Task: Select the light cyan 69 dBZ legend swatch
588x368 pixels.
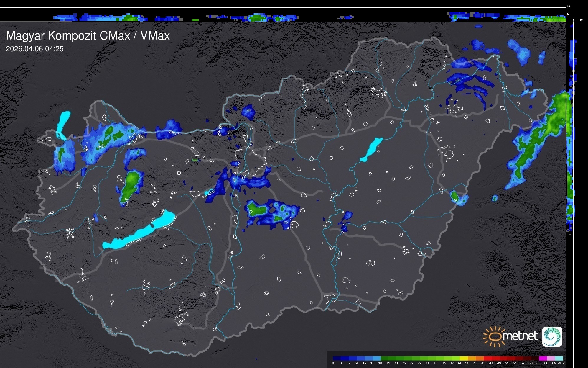Action: click(x=559, y=358)
